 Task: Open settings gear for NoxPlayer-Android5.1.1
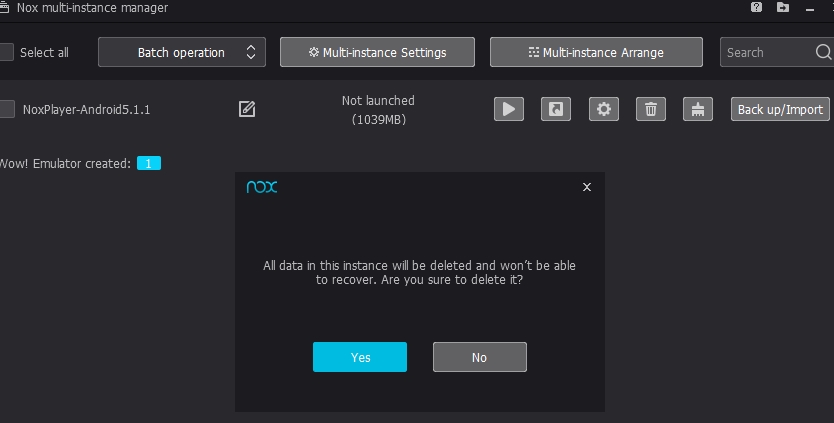tap(604, 109)
